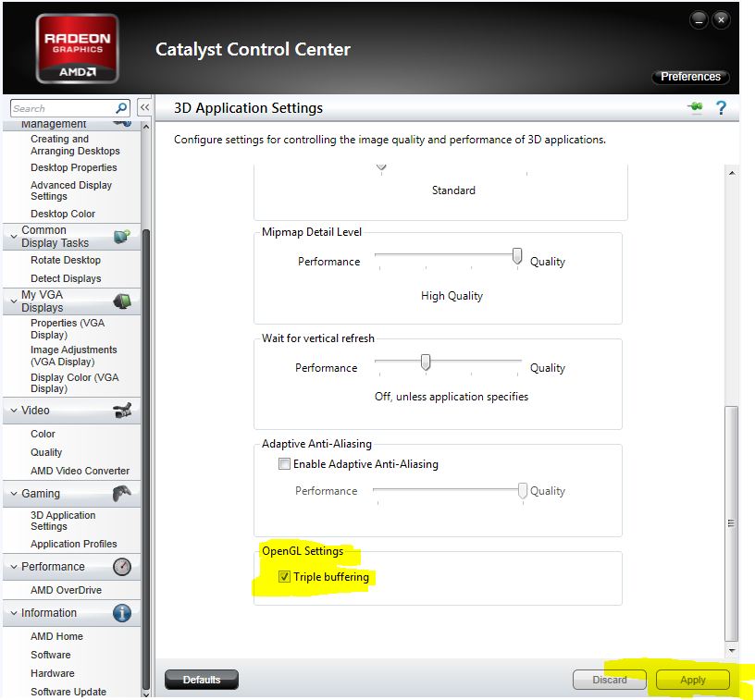This screenshot has height=700, width=755.
Task: Open Video Quality settings
Action: point(46,452)
